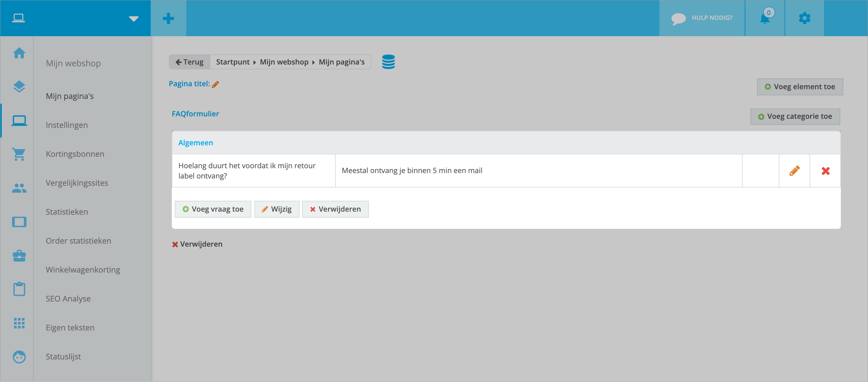Go back with the Terug button
Image resolution: width=868 pixels, height=382 pixels.
pyautogui.click(x=190, y=62)
